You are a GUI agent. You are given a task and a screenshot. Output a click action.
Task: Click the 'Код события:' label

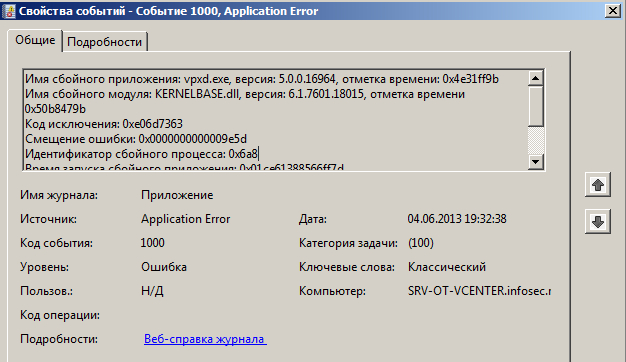coord(56,243)
